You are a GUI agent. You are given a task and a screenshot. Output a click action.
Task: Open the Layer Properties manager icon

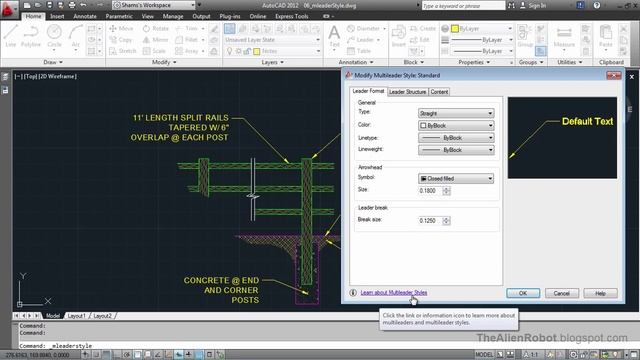point(229,29)
